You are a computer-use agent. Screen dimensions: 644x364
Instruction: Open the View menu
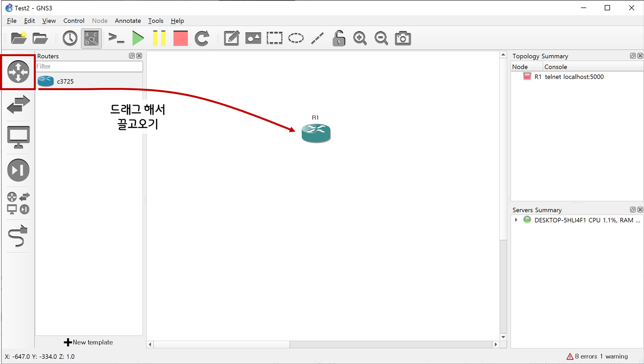(49, 21)
